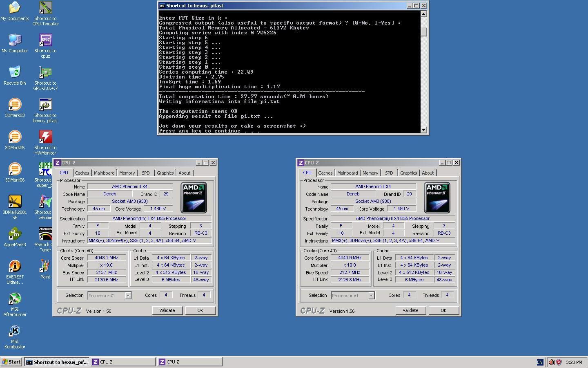Click HT Link 2126.8 MHz value

[350, 280]
